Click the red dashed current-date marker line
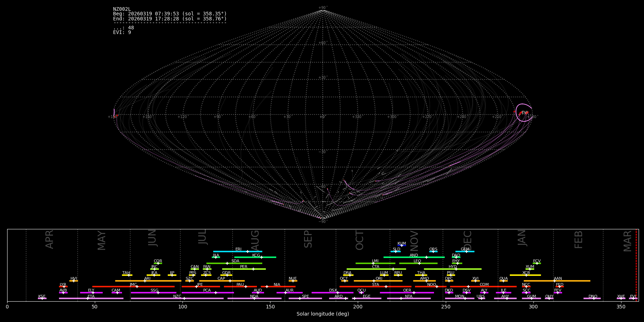The height and width of the screenshot is (322, 644). (636, 265)
